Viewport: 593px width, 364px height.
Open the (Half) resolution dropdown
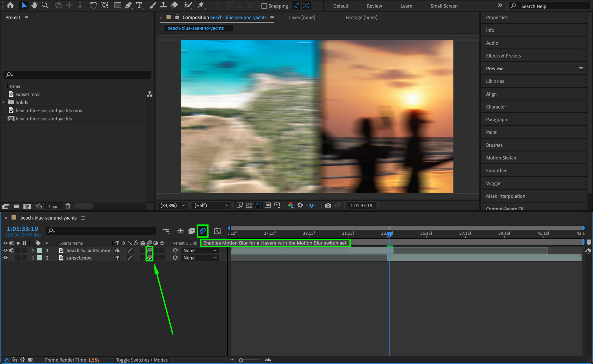pos(211,205)
